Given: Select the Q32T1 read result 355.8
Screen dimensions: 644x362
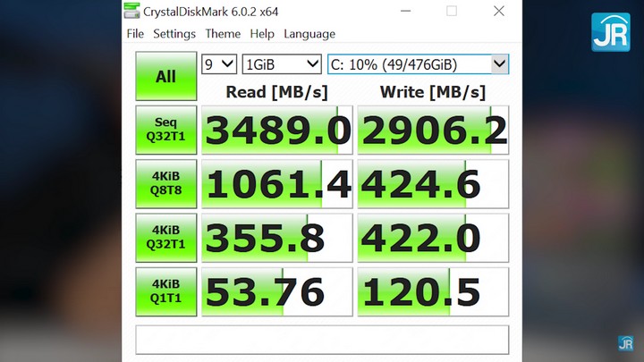Looking at the screenshot, I should (x=276, y=238).
